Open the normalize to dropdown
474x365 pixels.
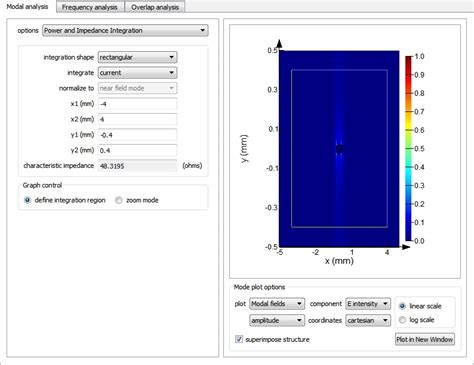137,88
